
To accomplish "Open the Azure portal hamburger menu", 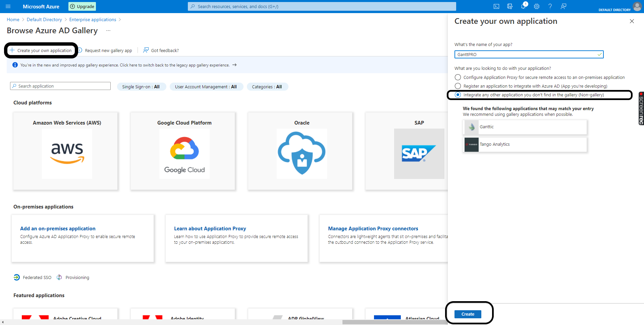I will pos(8,6).
